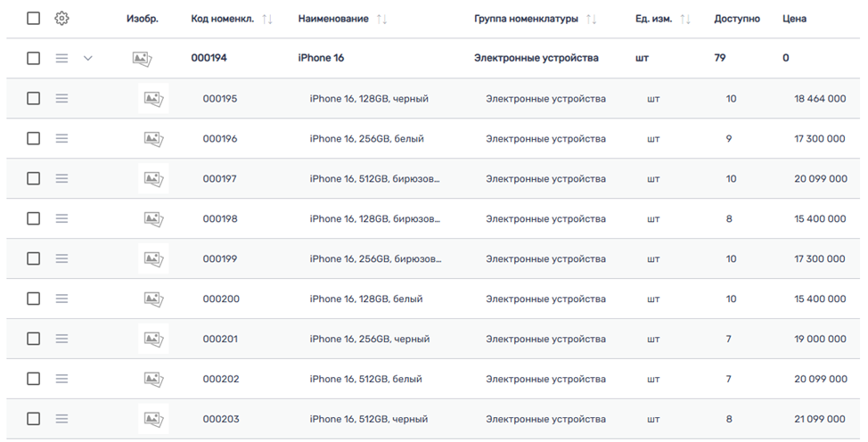The height and width of the screenshot is (442, 868).
Task: Click the image placeholder for item 000196
Action: point(153,139)
